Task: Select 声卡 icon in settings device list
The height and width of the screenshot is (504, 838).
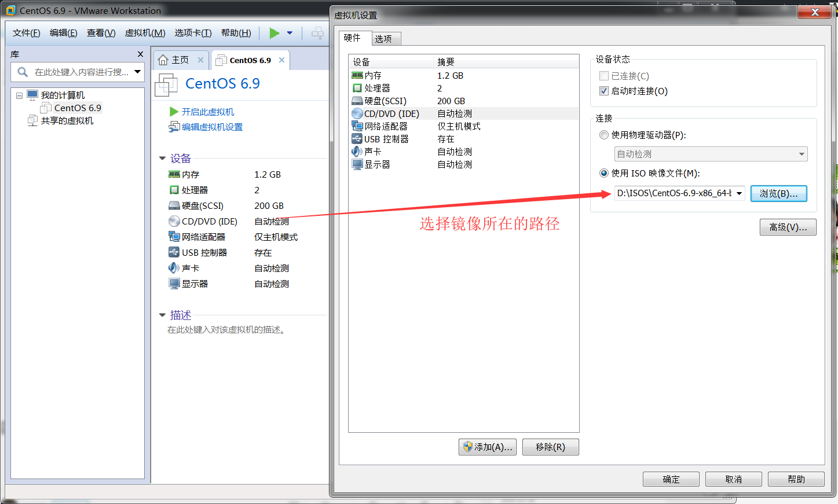Action: (x=357, y=152)
